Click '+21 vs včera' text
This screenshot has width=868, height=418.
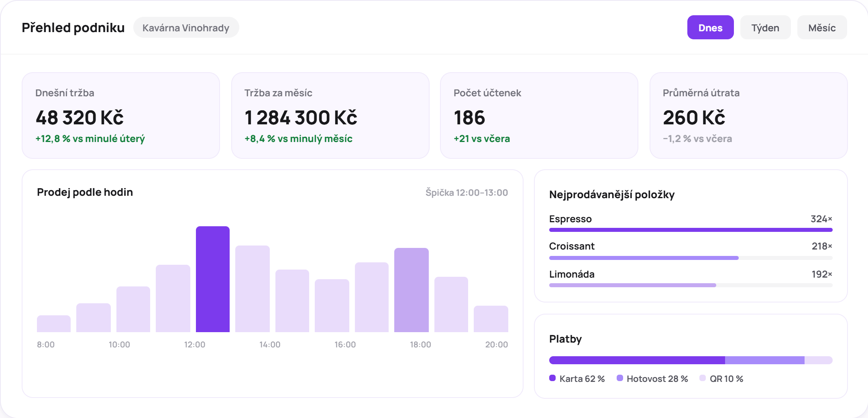tap(482, 139)
